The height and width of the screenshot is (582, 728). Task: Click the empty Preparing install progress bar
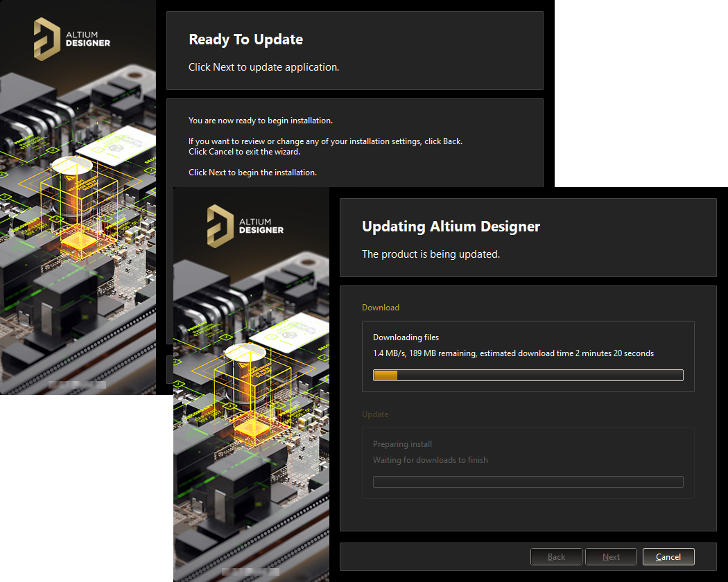[x=528, y=482]
